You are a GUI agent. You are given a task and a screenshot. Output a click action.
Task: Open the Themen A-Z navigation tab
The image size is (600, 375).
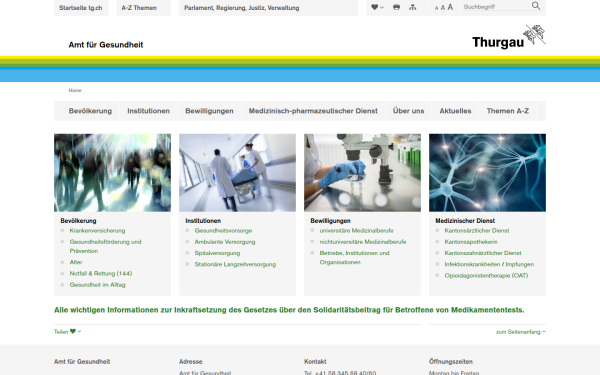point(508,111)
